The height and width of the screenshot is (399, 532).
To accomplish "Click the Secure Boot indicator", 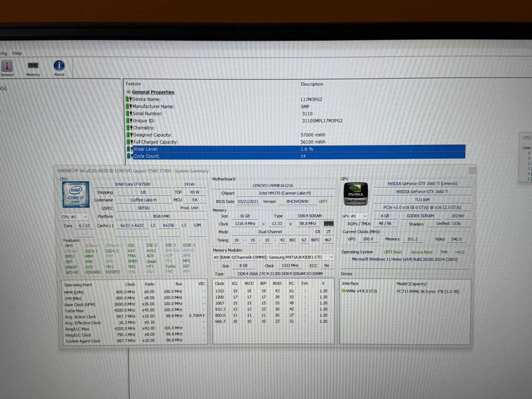I will 421,252.
